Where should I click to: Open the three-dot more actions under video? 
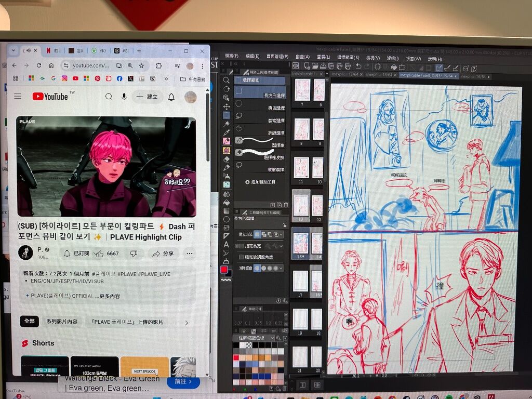click(x=190, y=254)
